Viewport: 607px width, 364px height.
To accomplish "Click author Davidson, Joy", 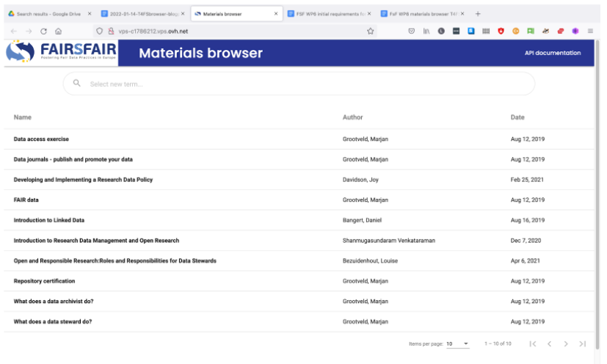I will point(360,180).
